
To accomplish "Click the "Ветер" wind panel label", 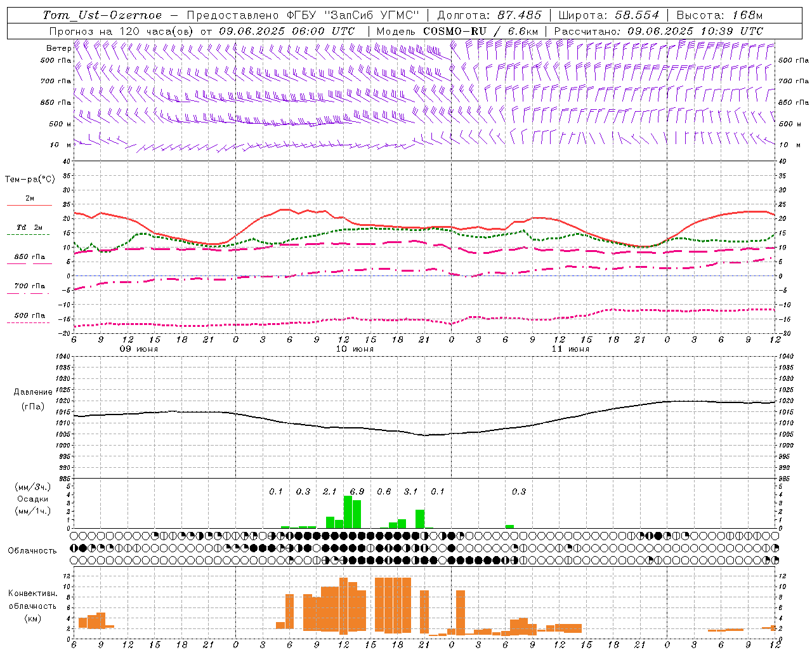I will [x=58, y=48].
